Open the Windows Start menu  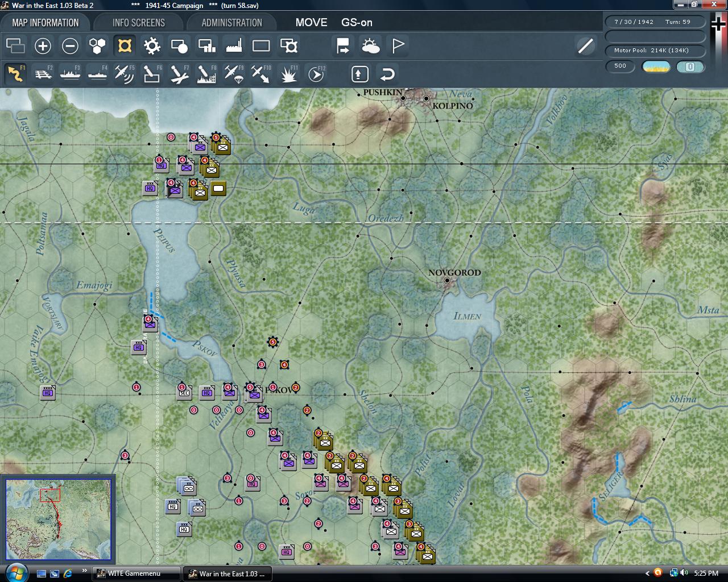15,572
